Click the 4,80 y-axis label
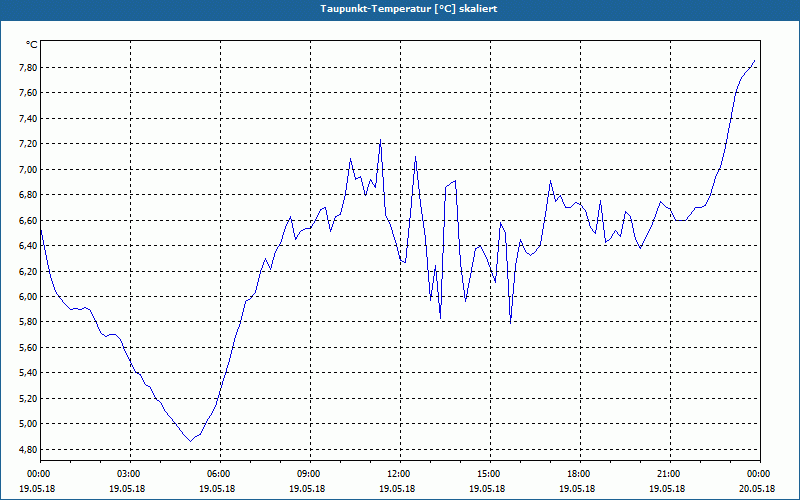The width and height of the screenshot is (800, 500). (28, 449)
